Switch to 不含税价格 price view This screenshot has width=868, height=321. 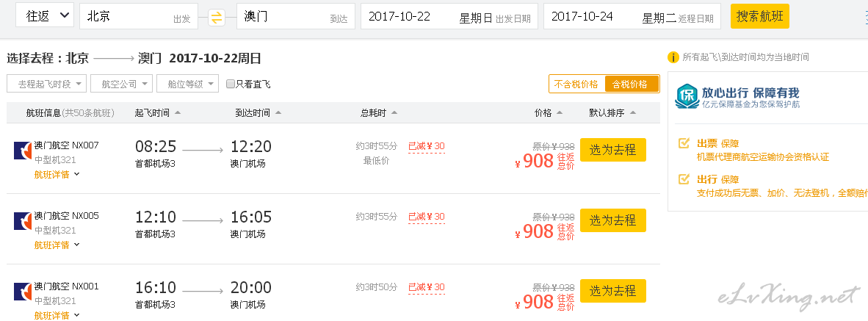[576, 84]
